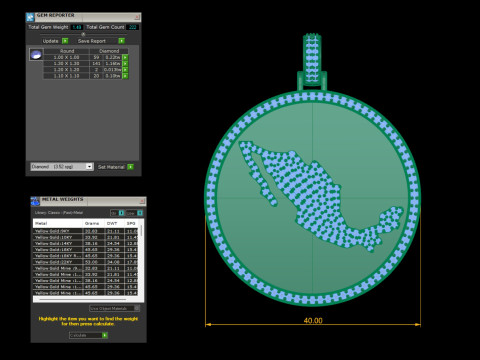Screen dimensions: 480x360
Task: Click the green arrow for the 1.30 X 1.30 row
Action: 125,63
